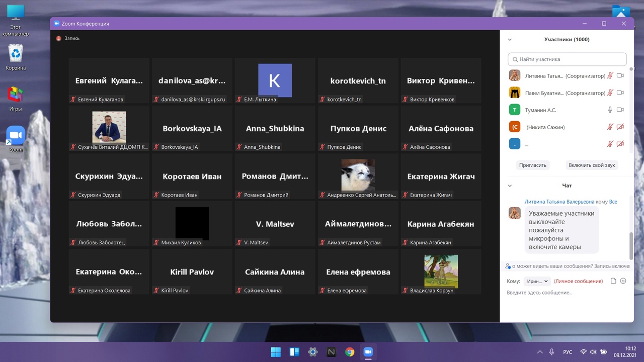This screenshot has width=644, height=362.
Task: Toggle Литвина Татьяна's muted microphone icon
Action: click(x=610, y=76)
